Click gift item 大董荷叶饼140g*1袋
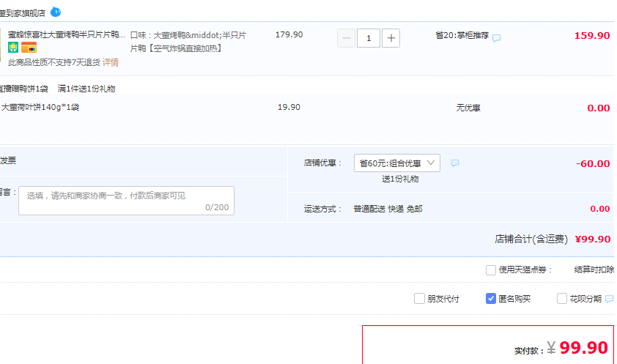This screenshot has height=364, width=617. (x=40, y=108)
